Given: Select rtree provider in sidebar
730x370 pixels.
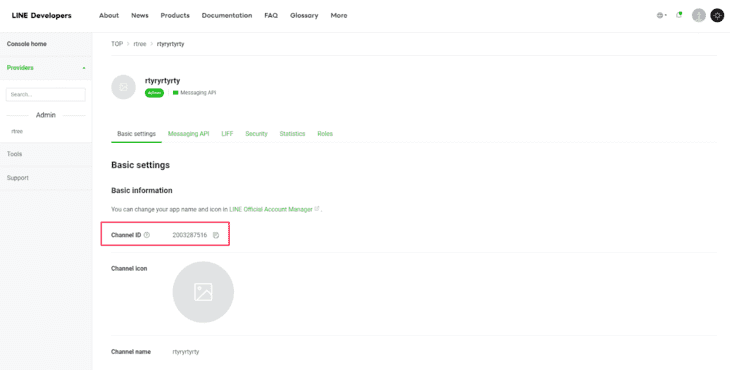Looking at the screenshot, I should pos(17,131).
